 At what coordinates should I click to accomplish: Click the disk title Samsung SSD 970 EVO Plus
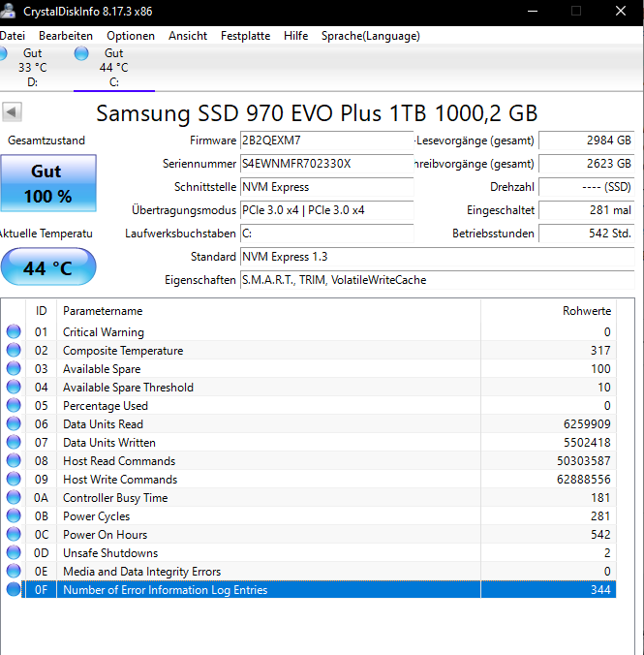(x=317, y=113)
